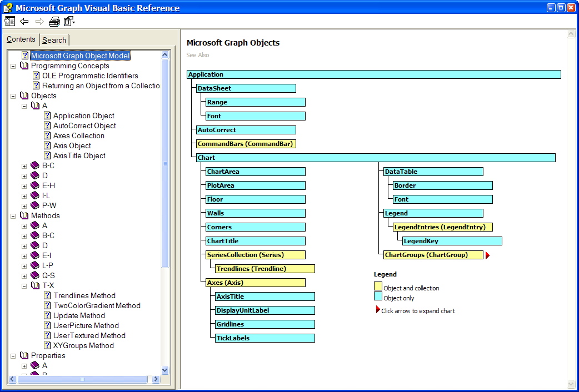Click the Forward arrow toolbar icon
The image size is (579, 392).
[x=38, y=21]
